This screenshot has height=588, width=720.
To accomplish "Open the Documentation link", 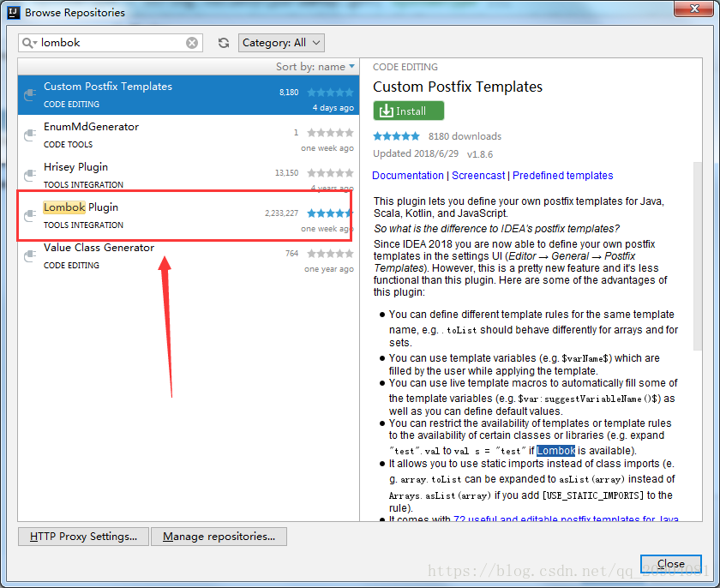I will pyautogui.click(x=408, y=176).
